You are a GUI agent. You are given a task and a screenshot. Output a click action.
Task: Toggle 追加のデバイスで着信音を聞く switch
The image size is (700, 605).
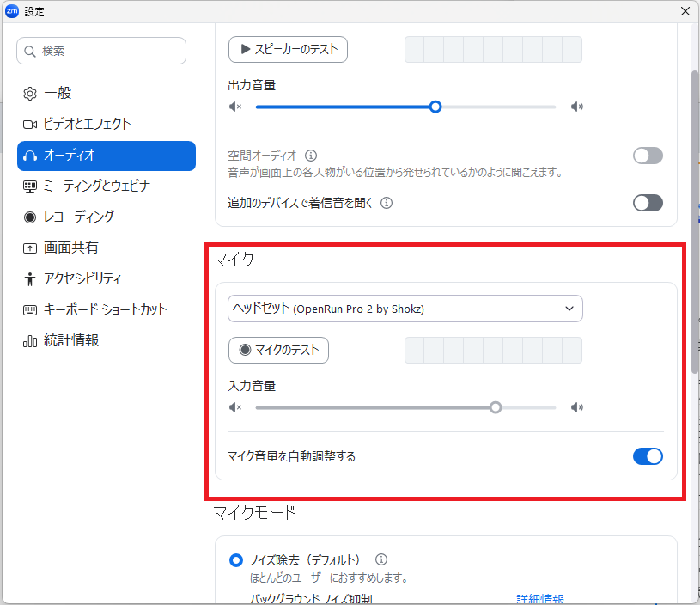pyautogui.click(x=648, y=204)
